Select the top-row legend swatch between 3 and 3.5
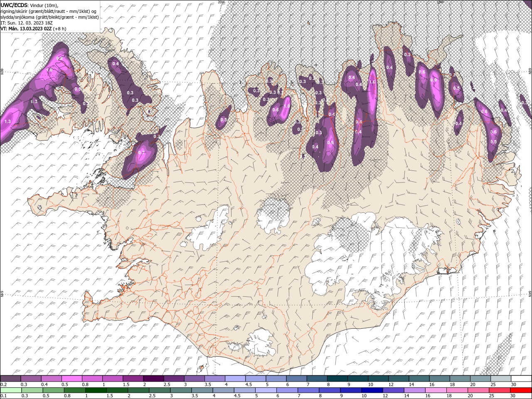This screenshot has height=399, width=532. pos(194,379)
